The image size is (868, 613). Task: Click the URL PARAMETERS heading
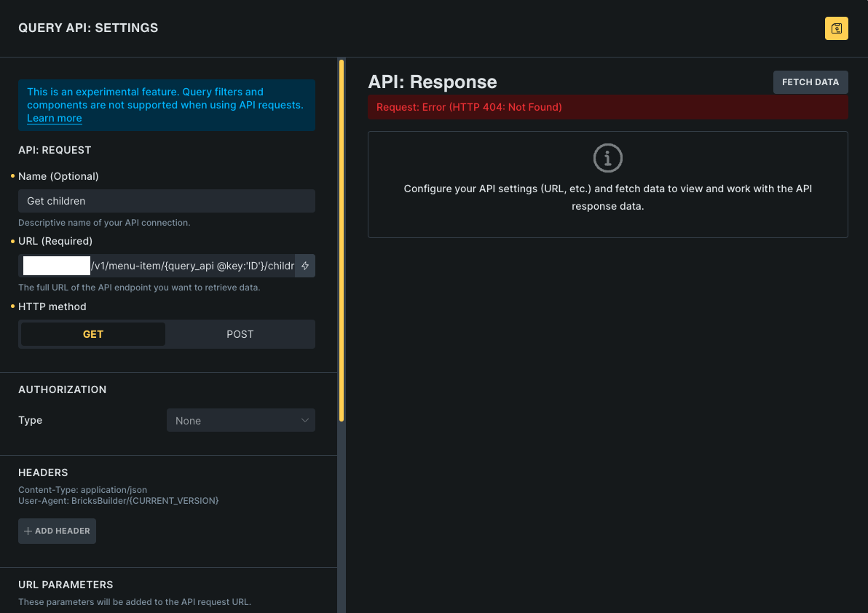(66, 584)
